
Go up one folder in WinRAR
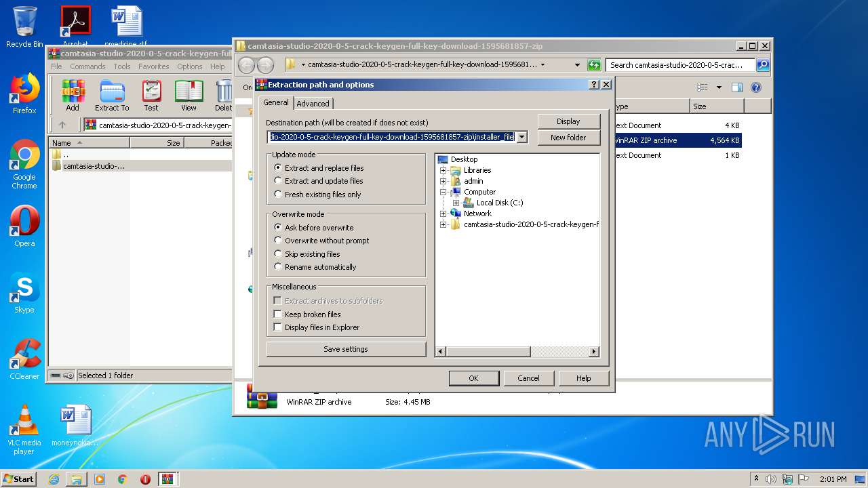pos(62,125)
